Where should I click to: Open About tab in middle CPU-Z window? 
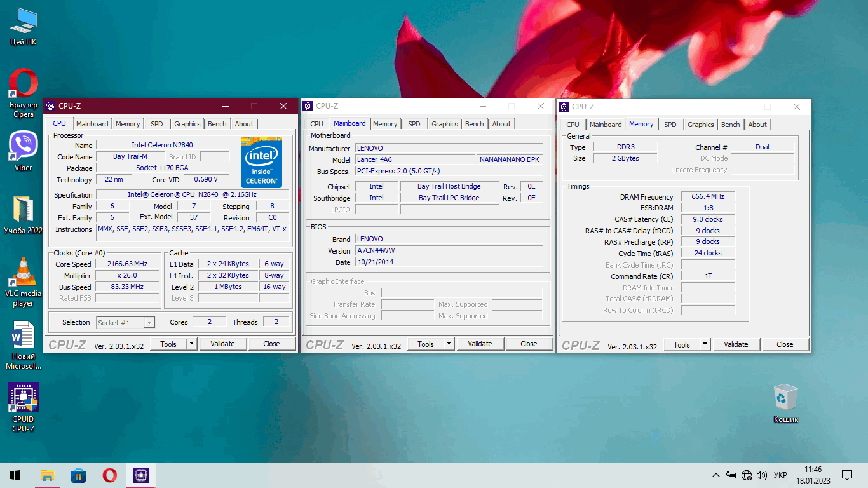pos(501,124)
